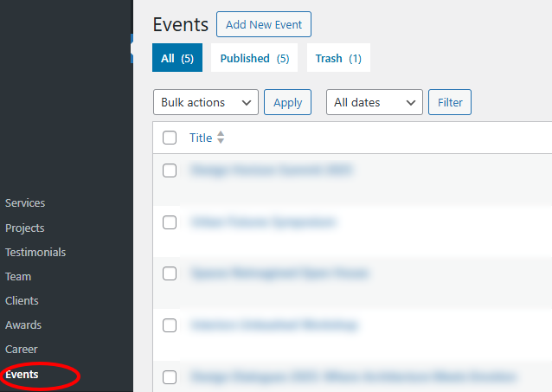The width and height of the screenshot is (552, 392).
Task: Expand the All dates dropdown
Action: point(374,102)
